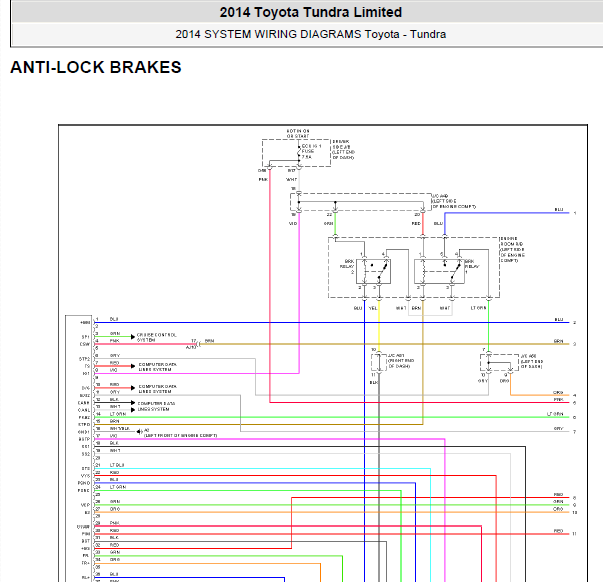Click Computer Data Lines System label beside pin 7 RED
603x582 pixels.
point(158,367)
